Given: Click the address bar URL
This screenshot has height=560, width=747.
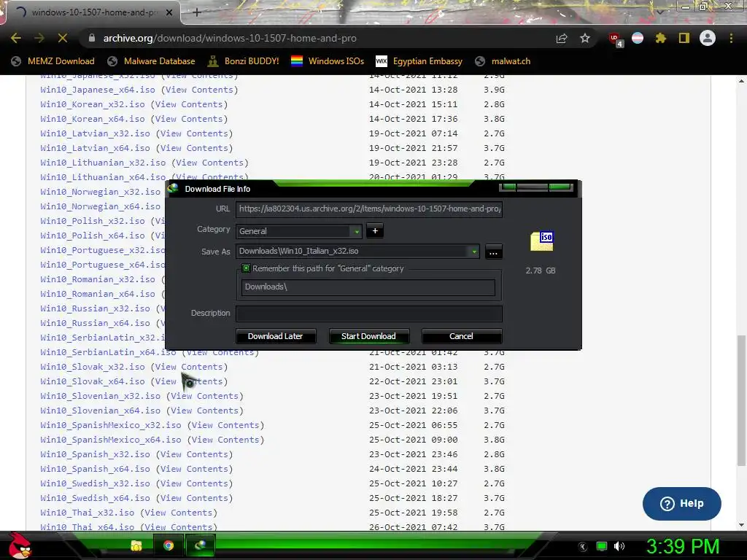Looking at the screenshot, I should tap(230, 38).
